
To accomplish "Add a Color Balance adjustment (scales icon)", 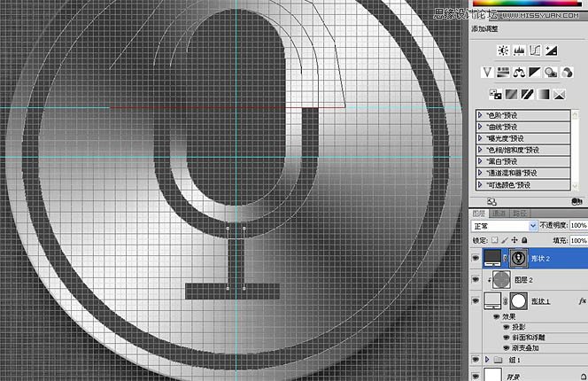I will (x=519, y=72).
